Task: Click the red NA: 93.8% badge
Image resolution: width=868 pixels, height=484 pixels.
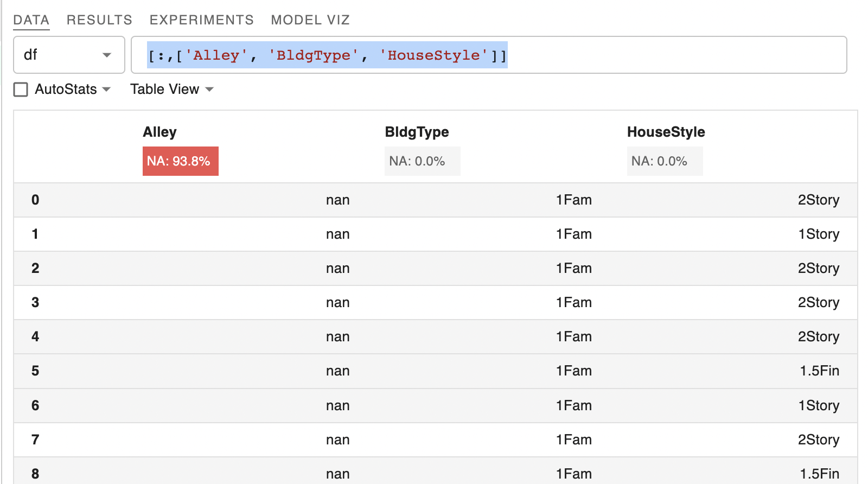Action: click(x=180, y=161)
